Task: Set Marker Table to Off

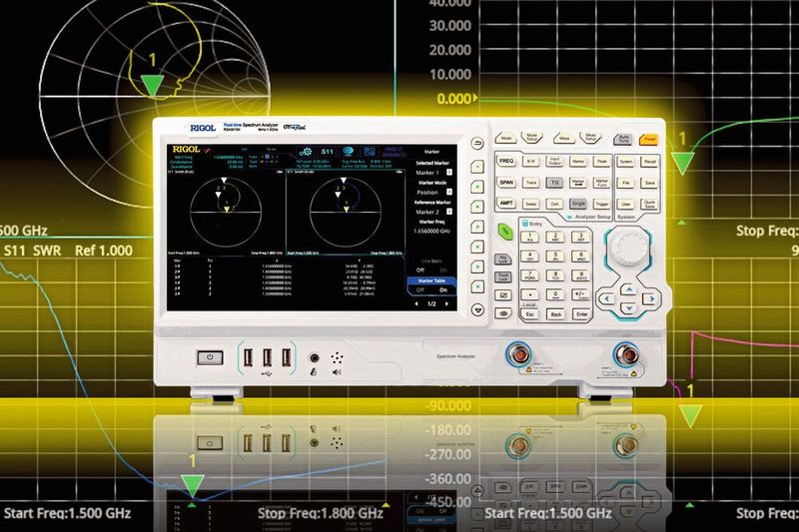Action: (420, 289)
